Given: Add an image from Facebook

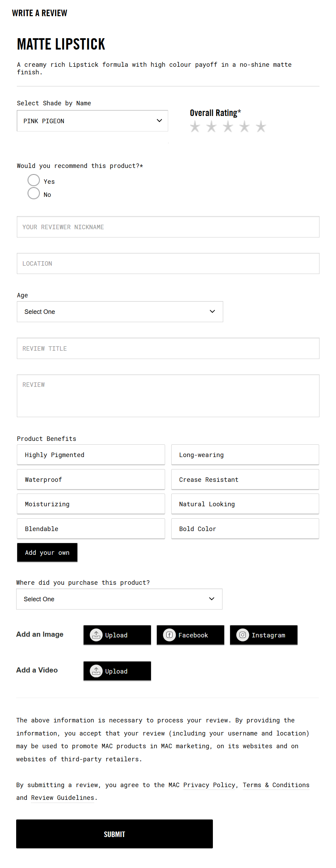Looking at the screenshot, I should click(x=190, y=635).
